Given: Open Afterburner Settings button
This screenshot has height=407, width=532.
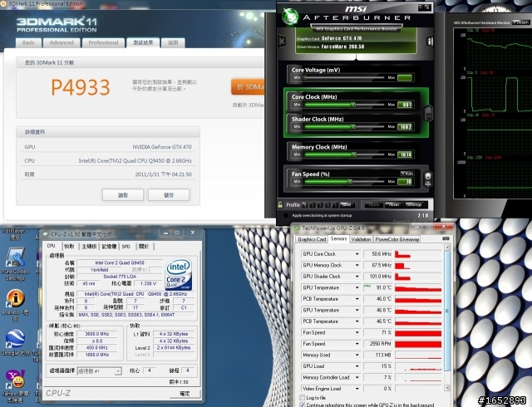Looking at the screenshot, I should pyautogui.click(x=414, y=205).
